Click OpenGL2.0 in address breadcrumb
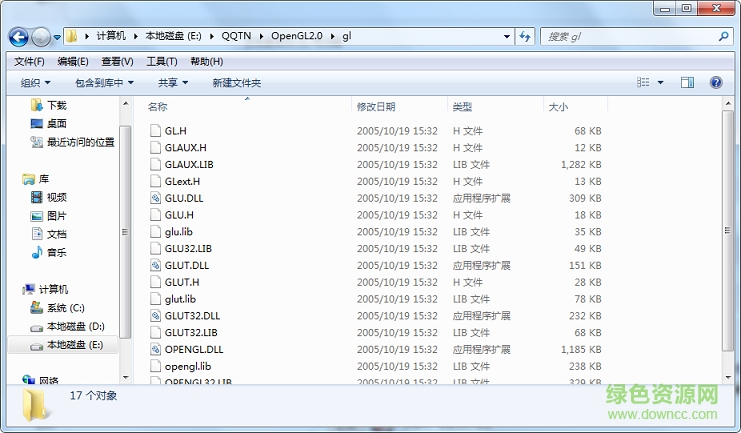This screenshot has height=433, width=741. coord(297,36)
